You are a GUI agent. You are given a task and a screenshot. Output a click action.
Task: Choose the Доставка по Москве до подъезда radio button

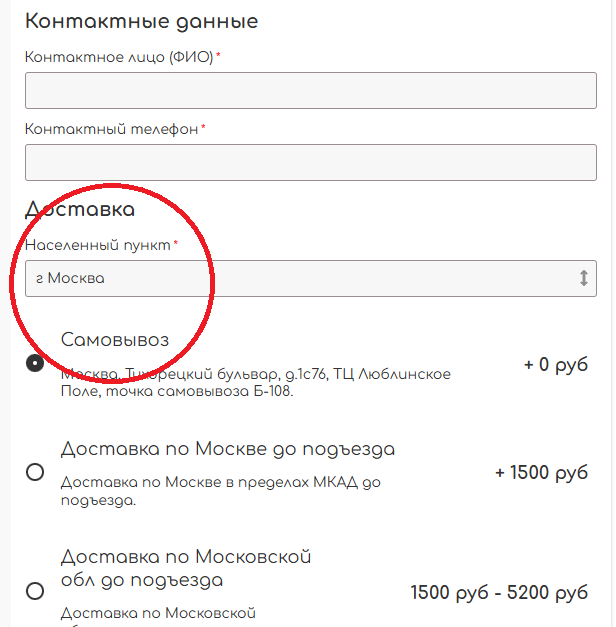tap(36, 472)
